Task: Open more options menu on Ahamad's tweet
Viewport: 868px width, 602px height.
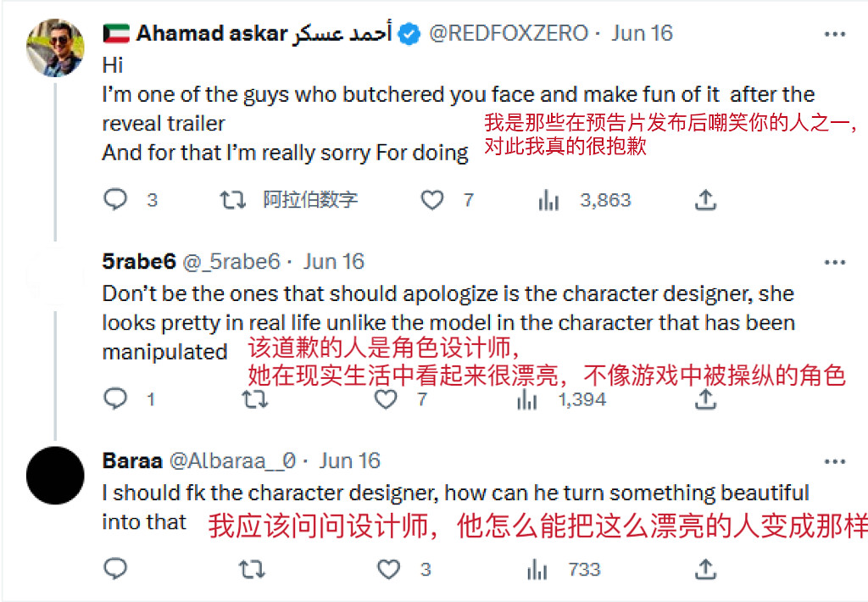Action: 835,32
